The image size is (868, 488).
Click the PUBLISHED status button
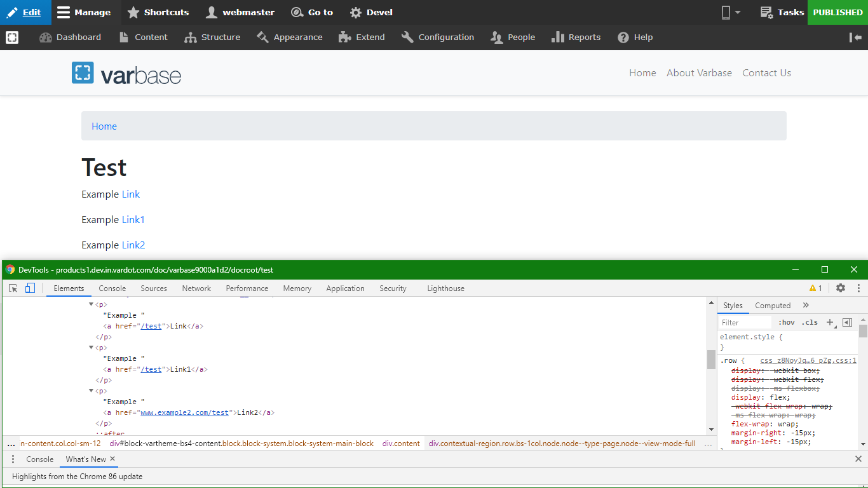pyautogui.click(x=837, y=12)
